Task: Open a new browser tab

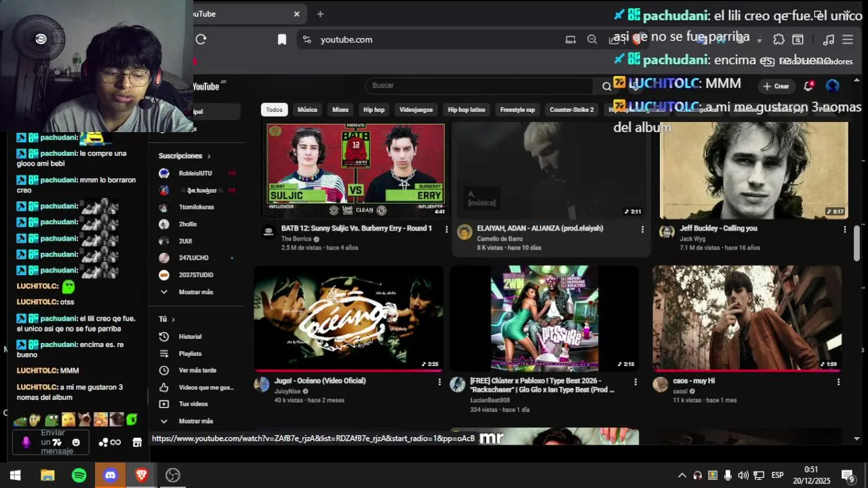Action: 320,14
